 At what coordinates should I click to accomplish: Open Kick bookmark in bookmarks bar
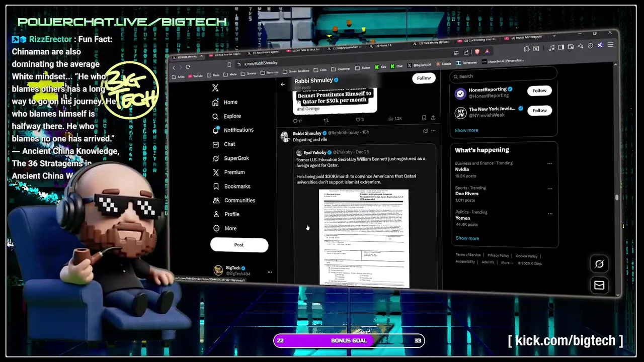tap(380, 66)
